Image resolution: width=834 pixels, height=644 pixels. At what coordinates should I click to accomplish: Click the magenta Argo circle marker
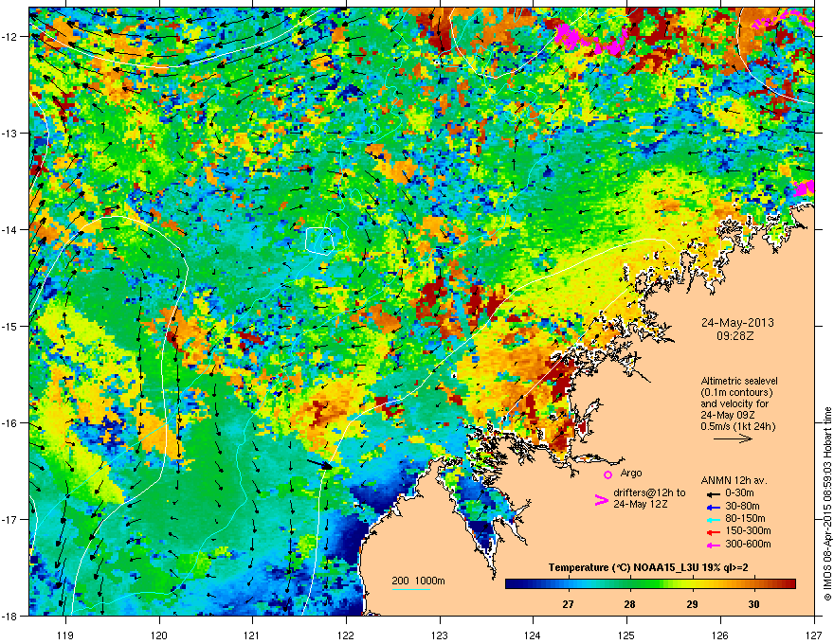click(607, 474)
